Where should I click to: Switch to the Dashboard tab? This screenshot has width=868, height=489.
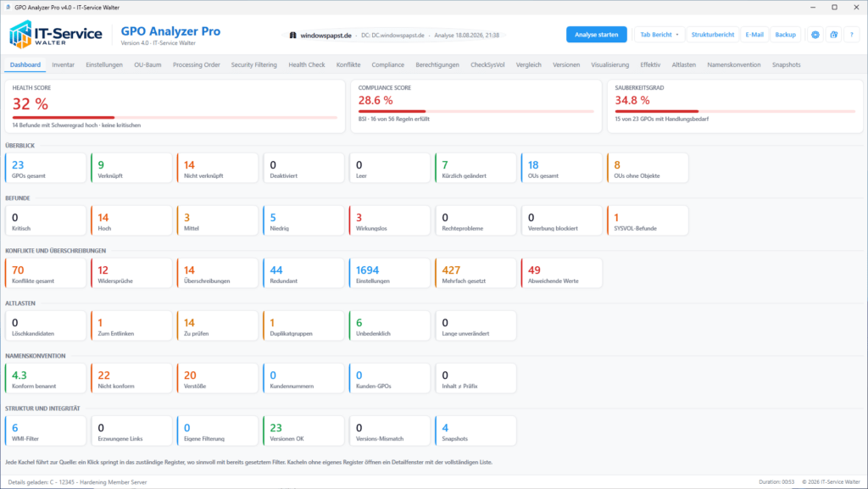point(25,64)
